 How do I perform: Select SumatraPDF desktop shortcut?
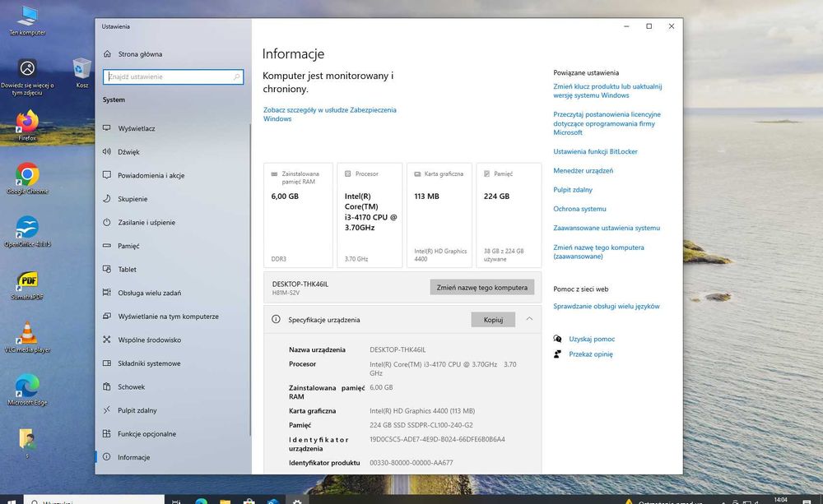coord(27,284)
